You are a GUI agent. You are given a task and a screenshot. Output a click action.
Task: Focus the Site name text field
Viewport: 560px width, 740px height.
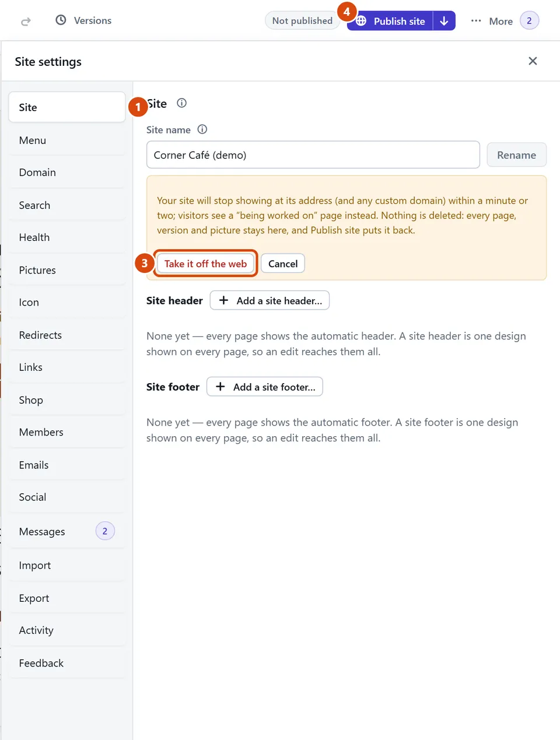pyautogui.click(x=313, y=155)
